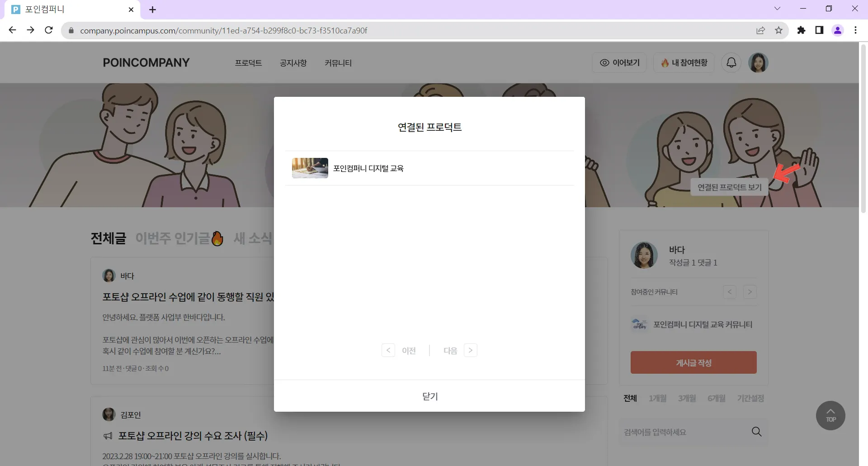Screen dimensions: 868x466
Task: Open the Chrome three-dot menu
Action: tap(855, 30)
